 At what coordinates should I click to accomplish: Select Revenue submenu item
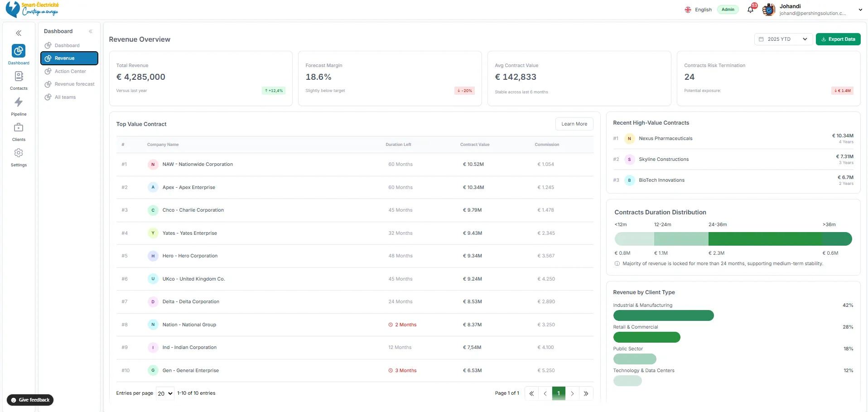pos(69,58)
